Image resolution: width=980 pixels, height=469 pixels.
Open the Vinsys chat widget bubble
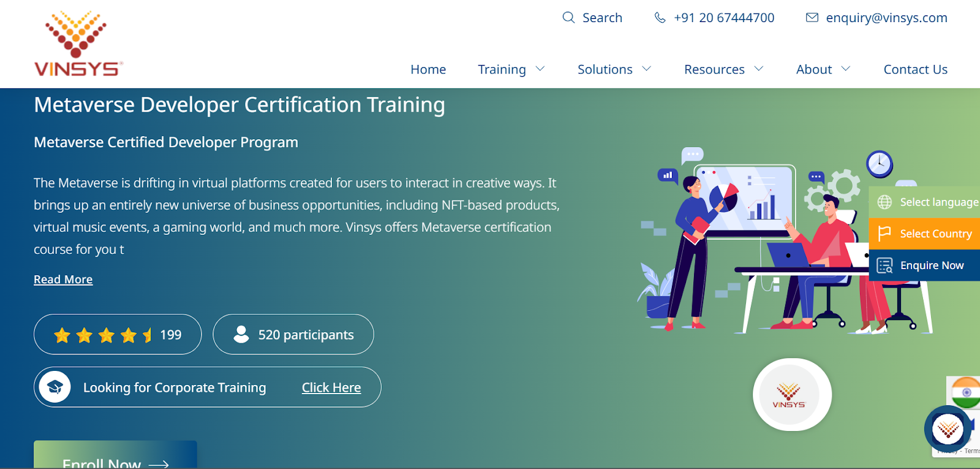[948, 429]
